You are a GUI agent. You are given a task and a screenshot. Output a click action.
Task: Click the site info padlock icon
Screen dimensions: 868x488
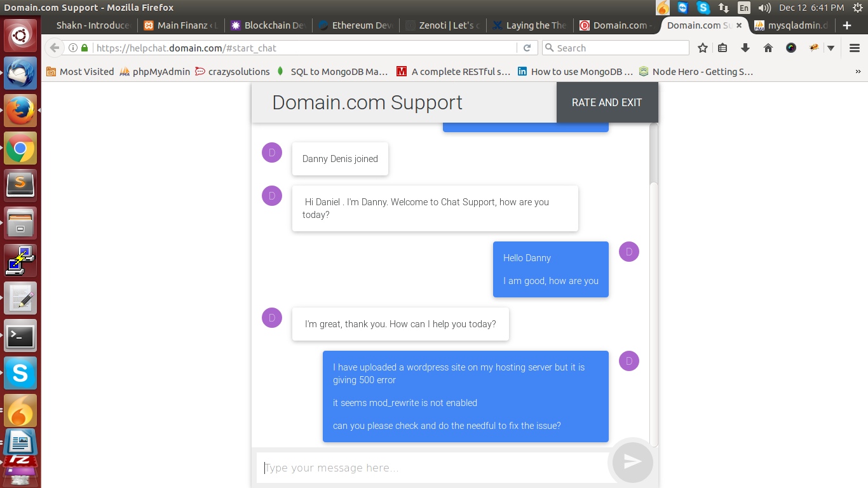85,48
